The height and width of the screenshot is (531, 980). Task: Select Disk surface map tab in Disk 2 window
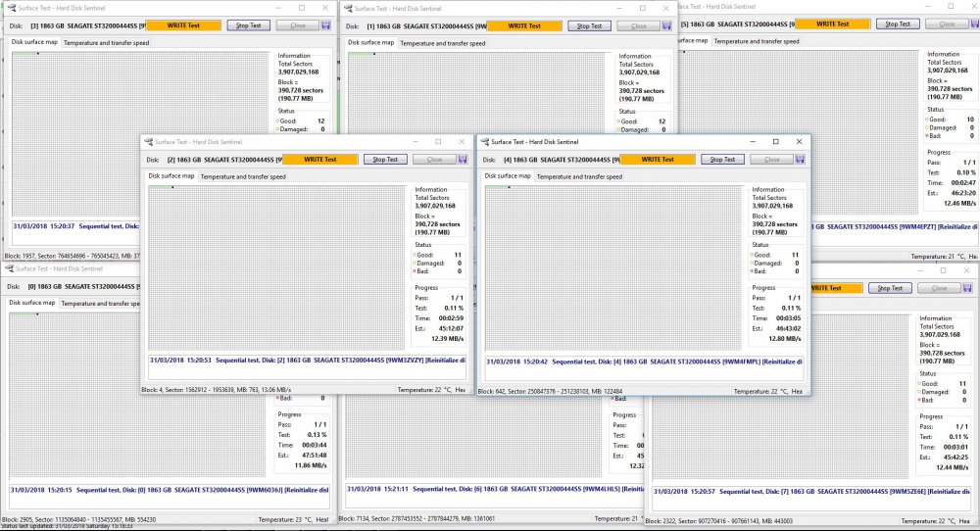(x=171, y=176)
